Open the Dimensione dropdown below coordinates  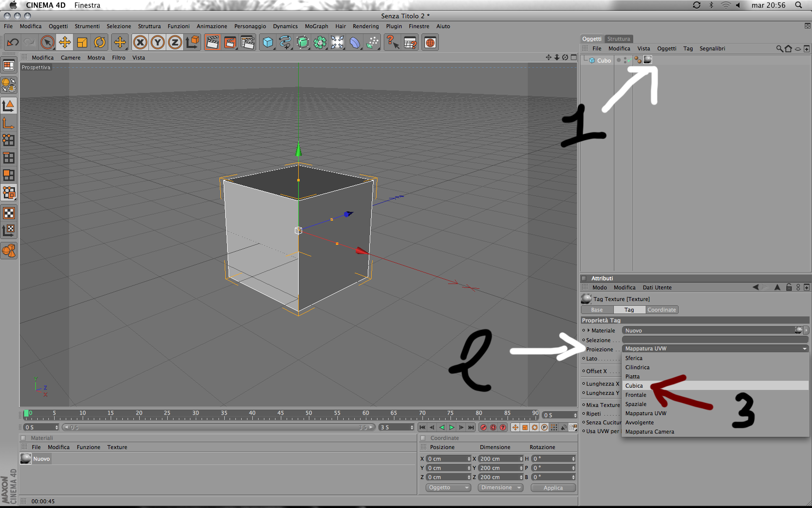click(x=501, y=488)
